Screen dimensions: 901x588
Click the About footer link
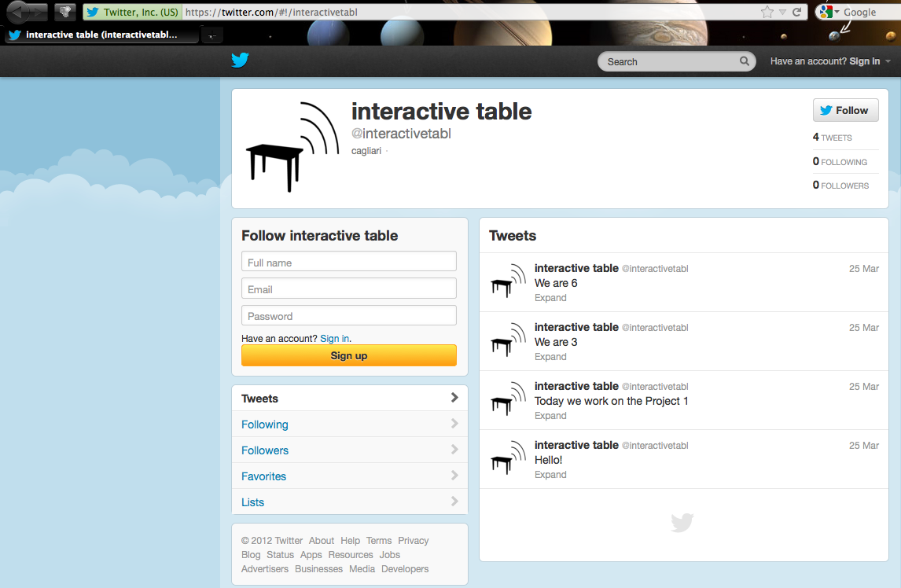tap(322, 540)
